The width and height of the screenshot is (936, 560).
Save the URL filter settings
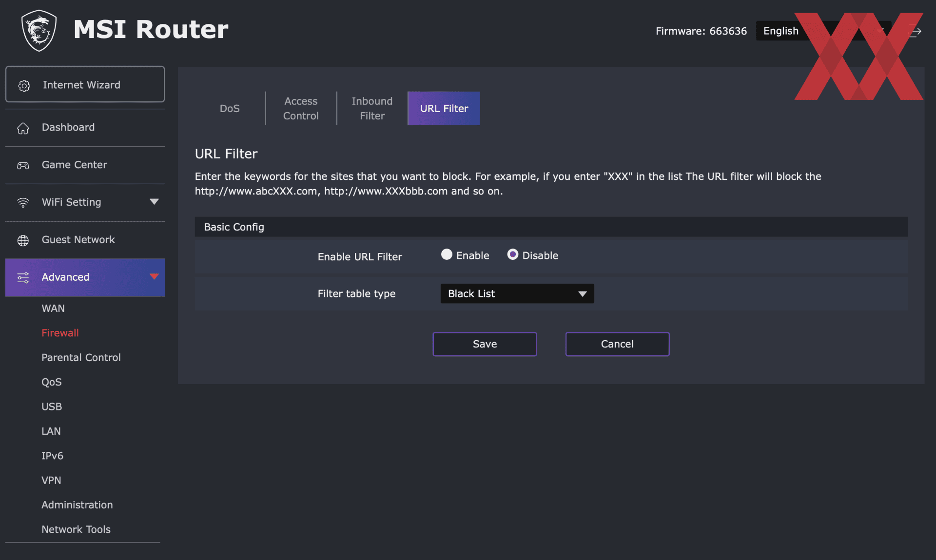coord(485,344)
